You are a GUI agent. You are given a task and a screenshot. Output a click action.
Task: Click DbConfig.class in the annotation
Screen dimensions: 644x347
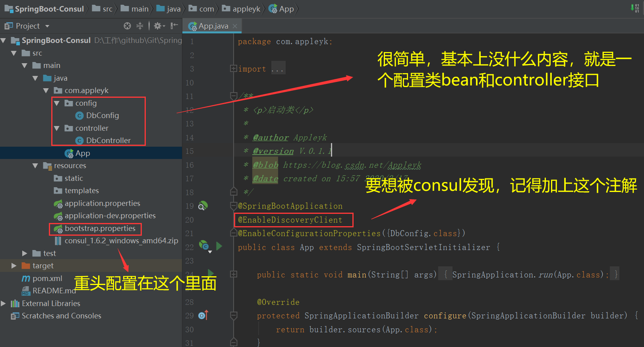point(424,233)
